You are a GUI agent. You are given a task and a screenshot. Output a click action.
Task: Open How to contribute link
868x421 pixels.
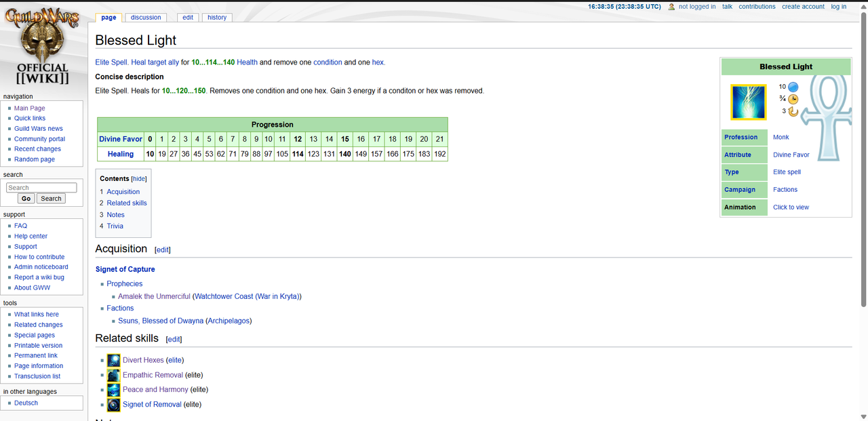pos(39,257)
